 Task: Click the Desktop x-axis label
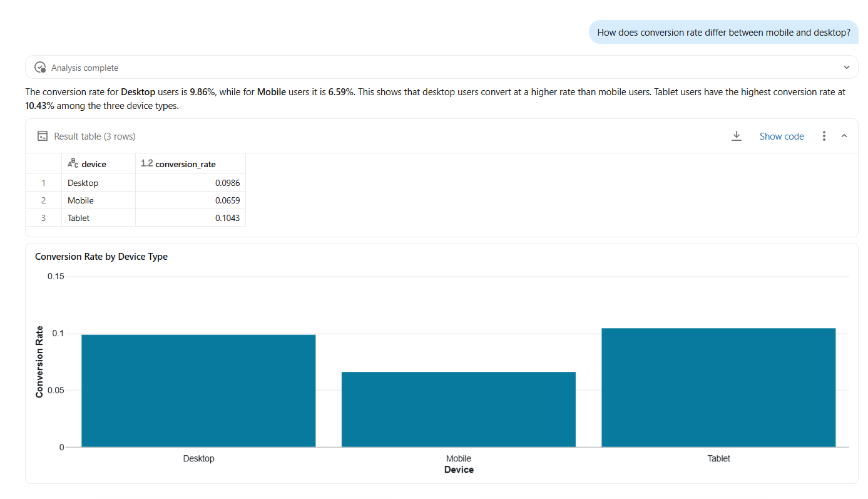198,458
